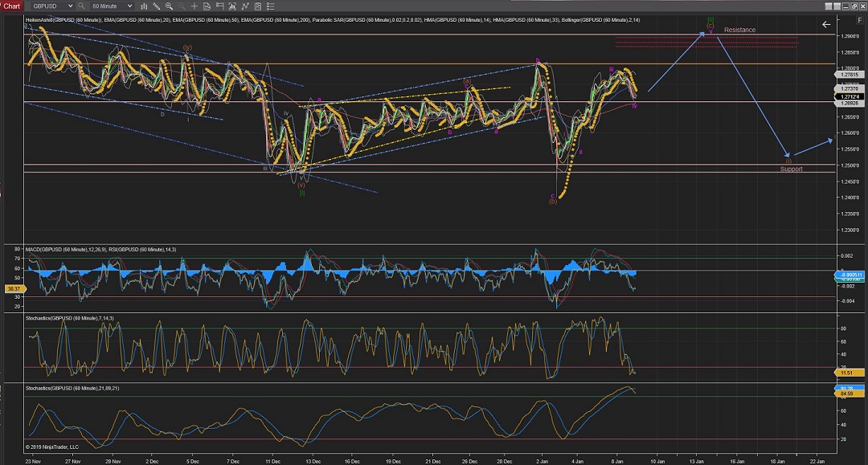Click the left arrow scroll-back icon
868x465 pixels.
click(826, 24)
